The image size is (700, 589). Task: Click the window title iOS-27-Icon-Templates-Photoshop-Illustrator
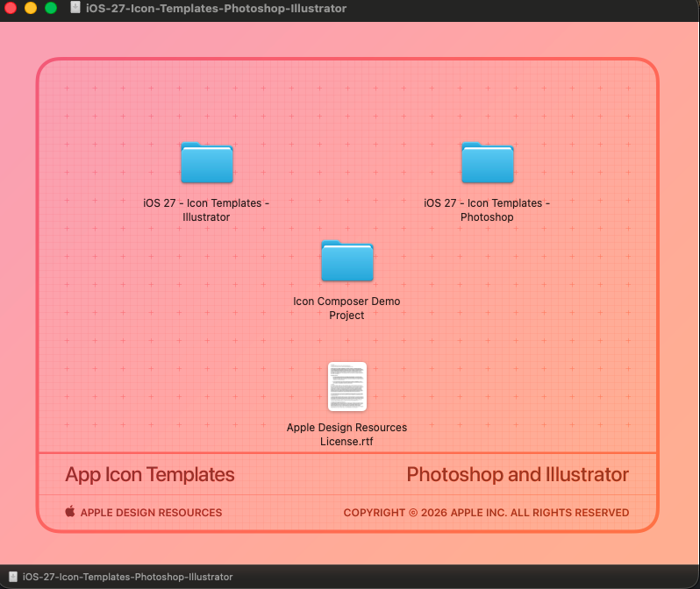[216, 9]
